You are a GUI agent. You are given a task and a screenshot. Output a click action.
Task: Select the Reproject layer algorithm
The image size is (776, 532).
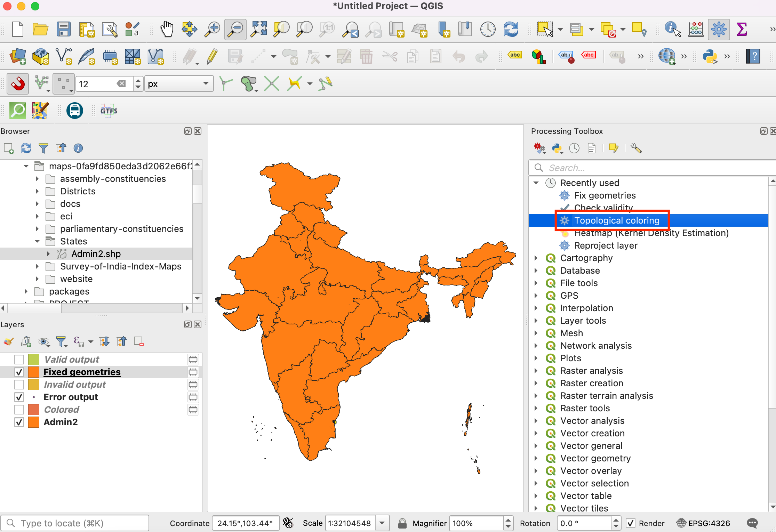(606, 245)
